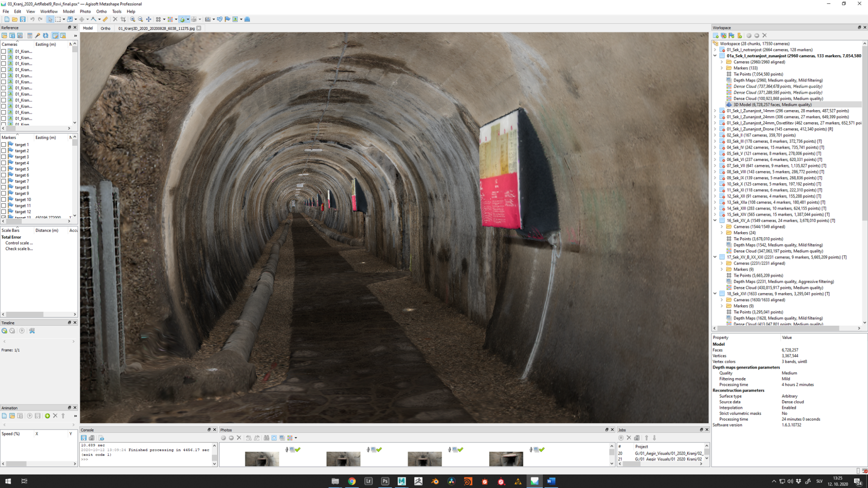Click the Clear log icon in Console panel
868x488 pixels.
[92, 438]
